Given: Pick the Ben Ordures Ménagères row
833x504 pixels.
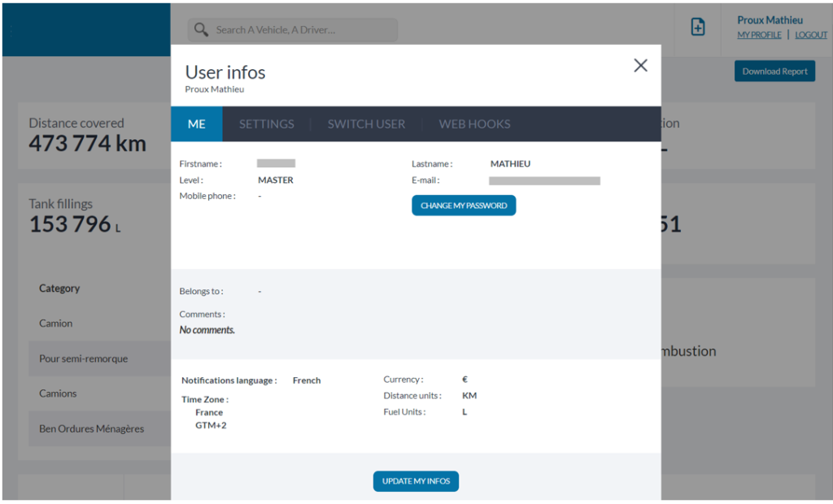Looking at the screenshot, I should pyautogui.click(x=91, y=428).
